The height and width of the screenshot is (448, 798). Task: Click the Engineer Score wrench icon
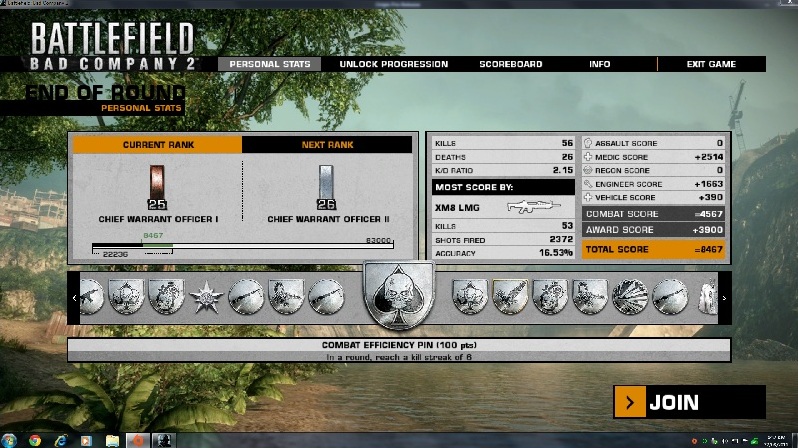588,184
